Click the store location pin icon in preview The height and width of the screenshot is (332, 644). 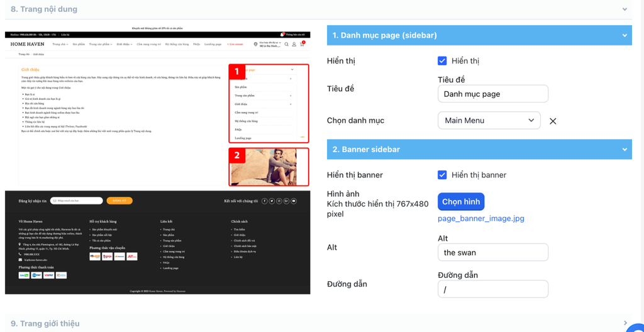(x=255, y=45)
